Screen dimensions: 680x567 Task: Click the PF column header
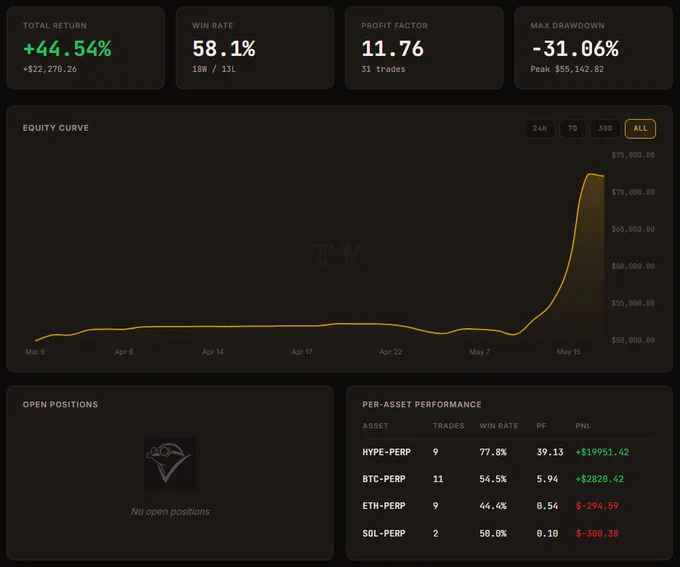pos(541,426)
